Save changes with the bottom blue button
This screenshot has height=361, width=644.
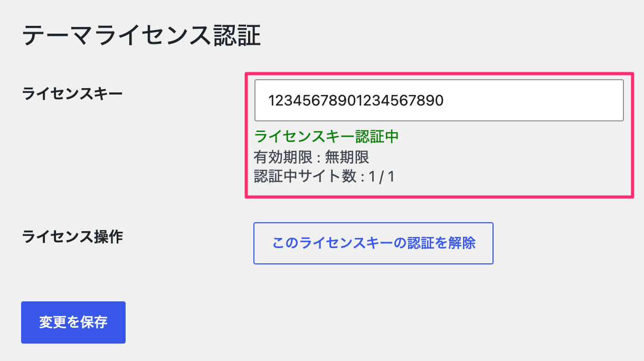73,322
